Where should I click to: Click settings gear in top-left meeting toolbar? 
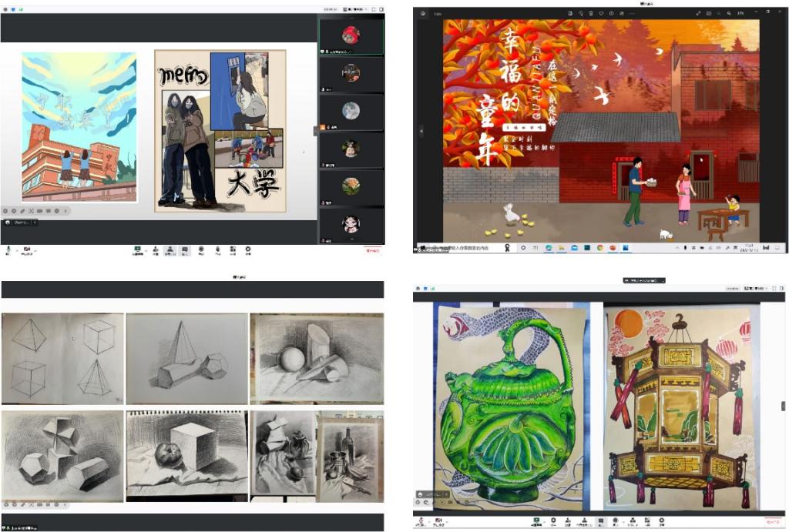tap(248, 249)
